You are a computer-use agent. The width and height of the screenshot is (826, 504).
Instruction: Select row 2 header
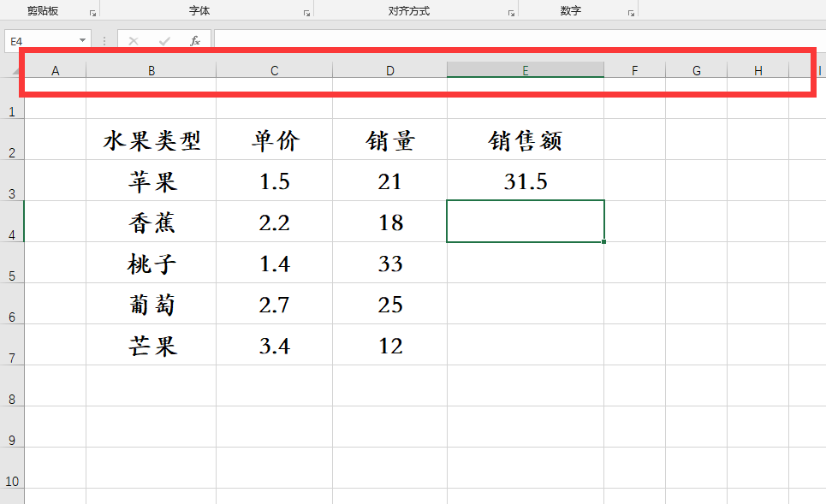[12, 139]
